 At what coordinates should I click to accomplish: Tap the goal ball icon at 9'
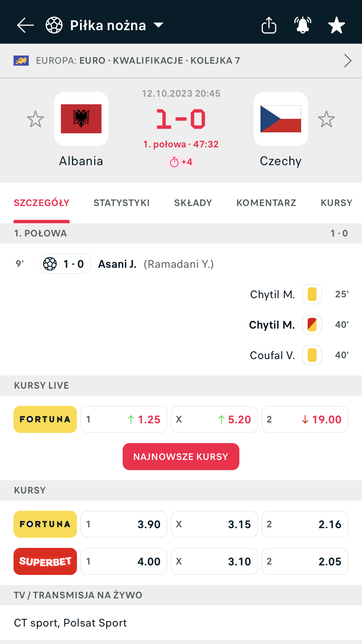50,264
